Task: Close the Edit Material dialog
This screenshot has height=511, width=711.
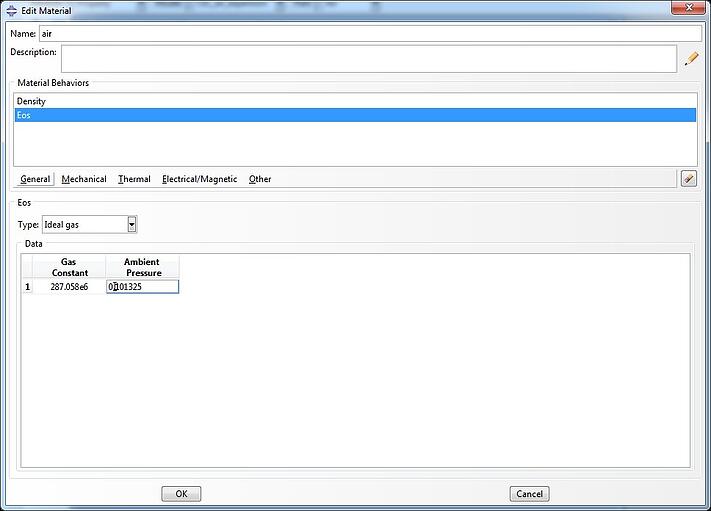Action: [x=688, y=8]
